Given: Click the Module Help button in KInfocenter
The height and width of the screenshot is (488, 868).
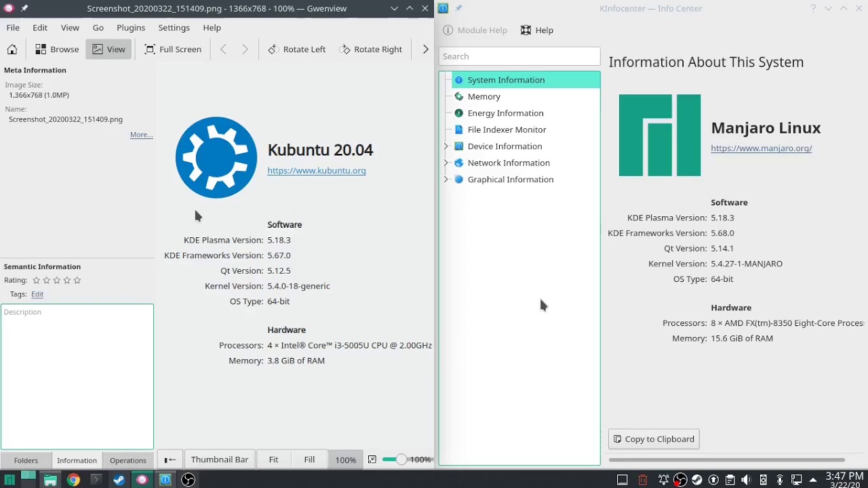Looking at the screenshot, I should coord(475,30).
